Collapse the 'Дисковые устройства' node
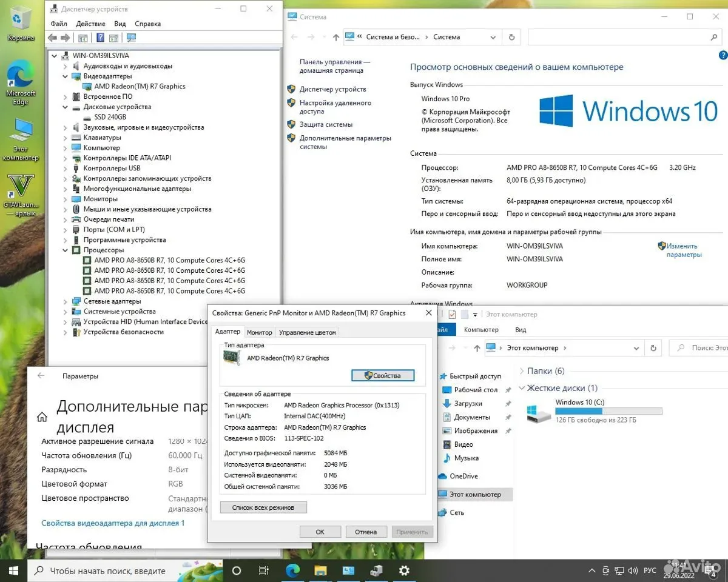728x582 pixels. point(66,107)
